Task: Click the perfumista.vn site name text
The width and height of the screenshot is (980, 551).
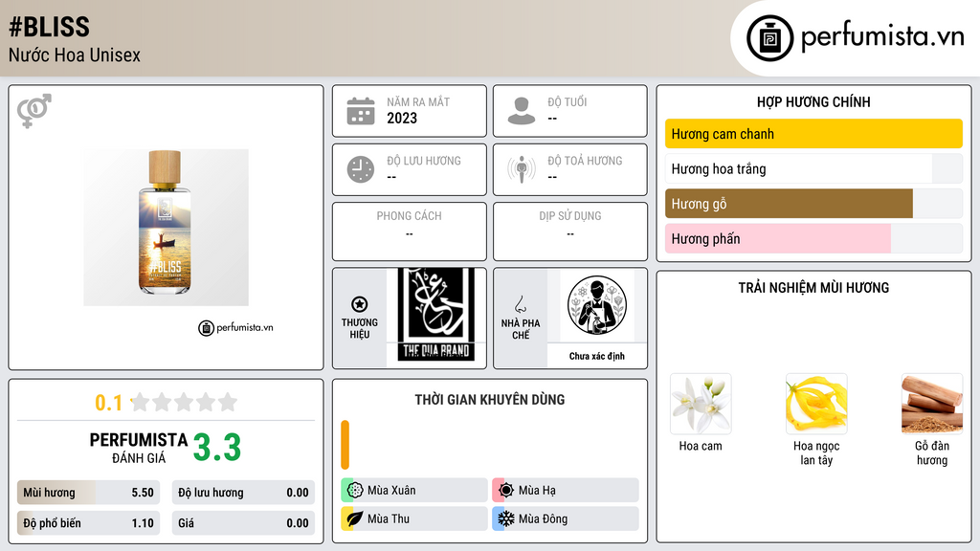Action: (x=882, y=36)
